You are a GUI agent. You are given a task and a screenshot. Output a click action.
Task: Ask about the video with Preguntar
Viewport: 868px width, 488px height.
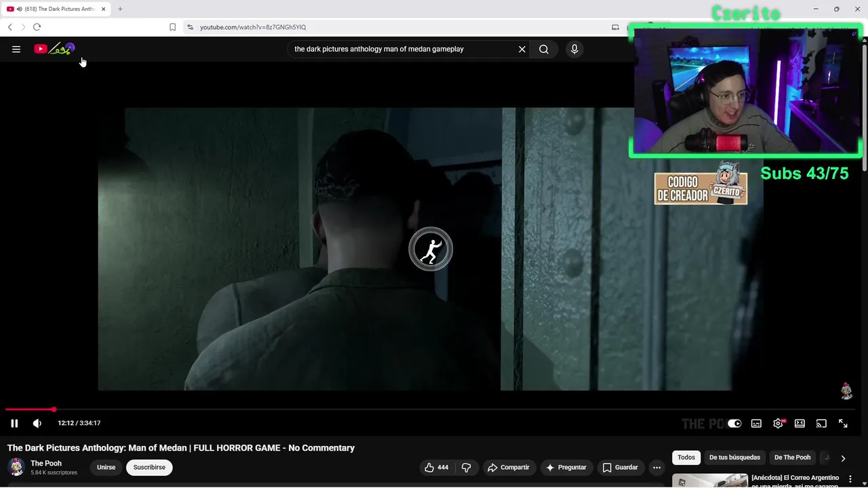pyautogui.click(x=566, y=467)
